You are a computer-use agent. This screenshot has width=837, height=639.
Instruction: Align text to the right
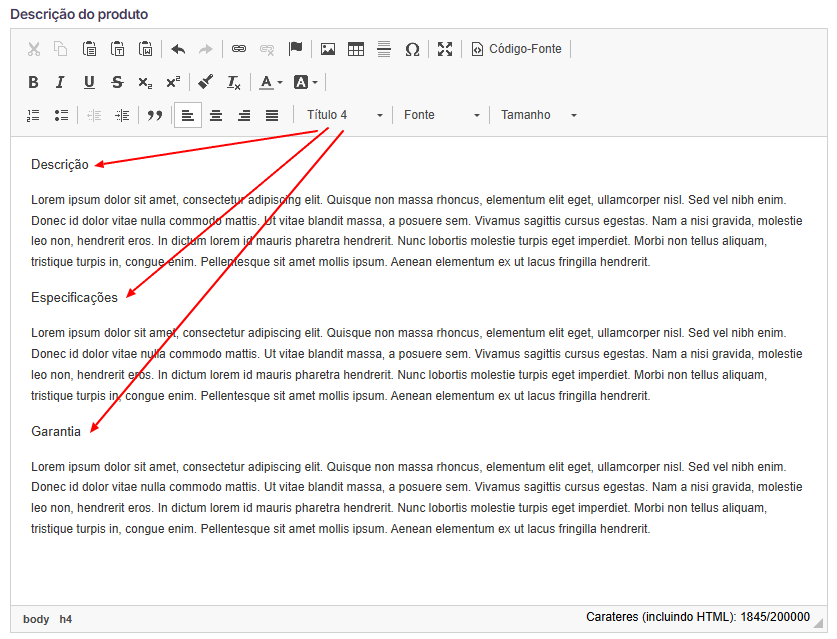pyautogui.click(x=244, y=115)
